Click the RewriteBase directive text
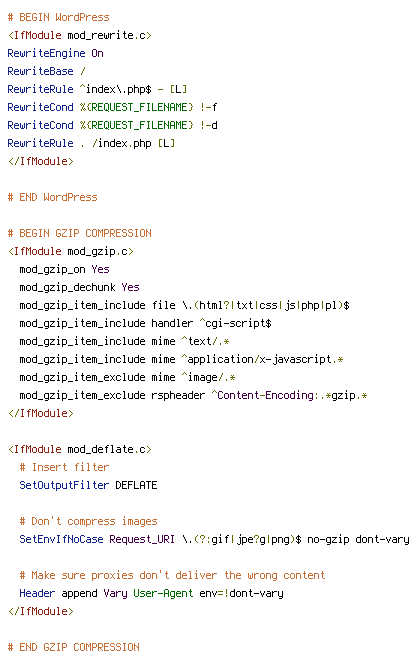 coord(40,71)
